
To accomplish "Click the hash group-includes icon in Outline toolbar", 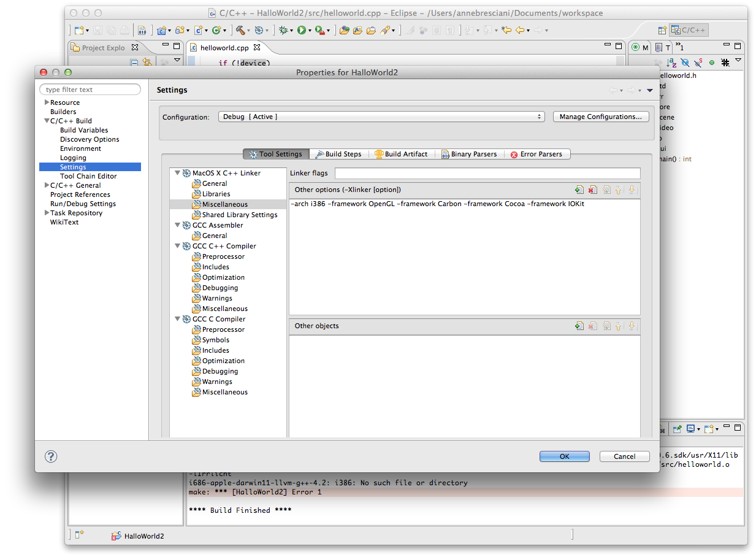I will point(725,62).
